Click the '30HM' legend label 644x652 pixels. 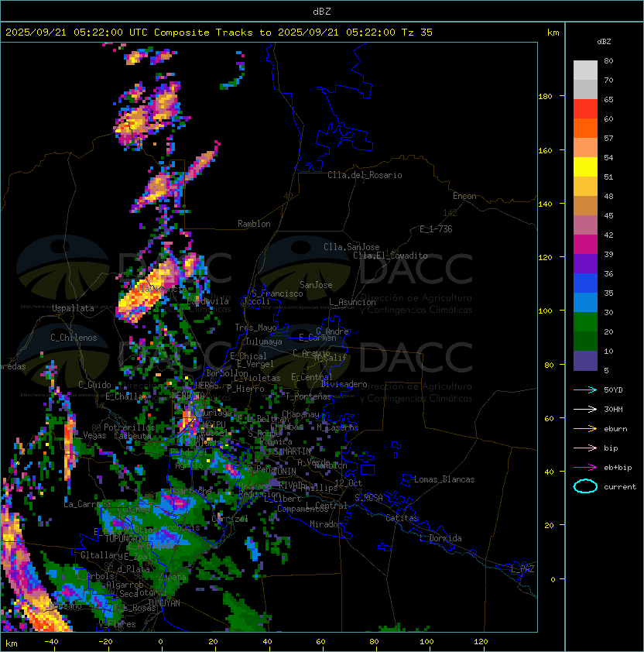coord(613,410)
